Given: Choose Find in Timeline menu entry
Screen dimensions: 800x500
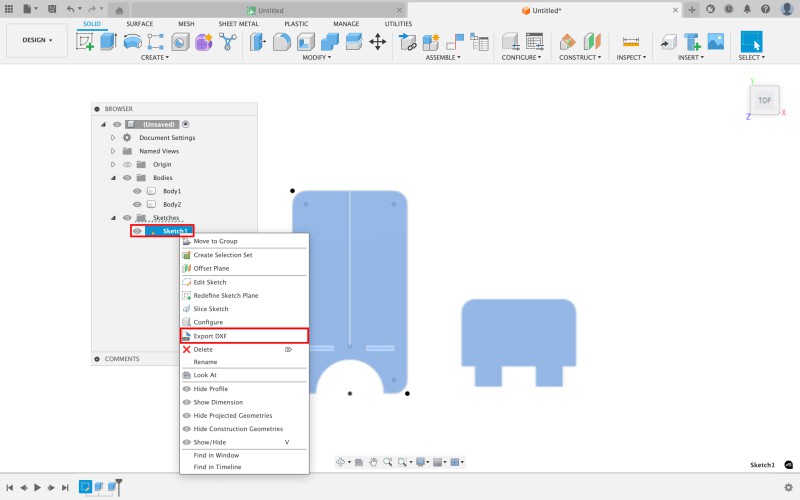Looking at the screenshot, I should click(244, 467).
